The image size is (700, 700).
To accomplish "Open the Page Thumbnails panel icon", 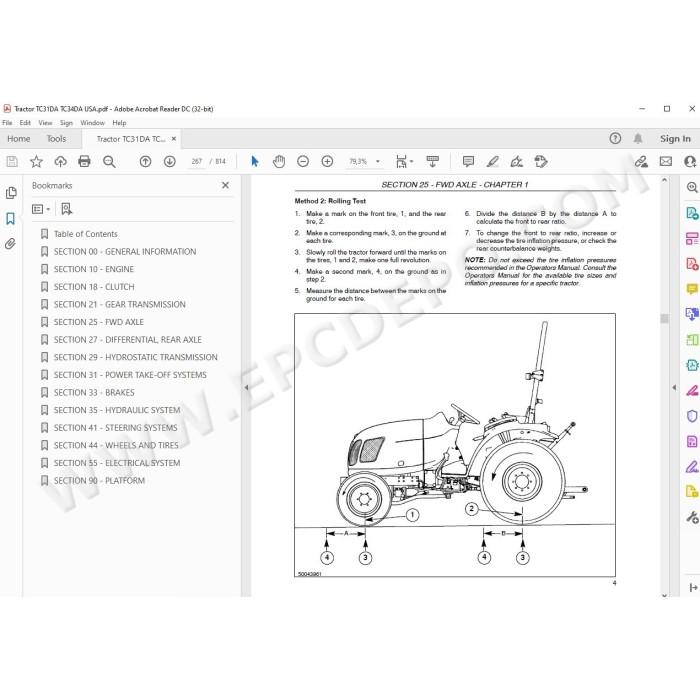I will pyautogui.click(x=11, y=193).
